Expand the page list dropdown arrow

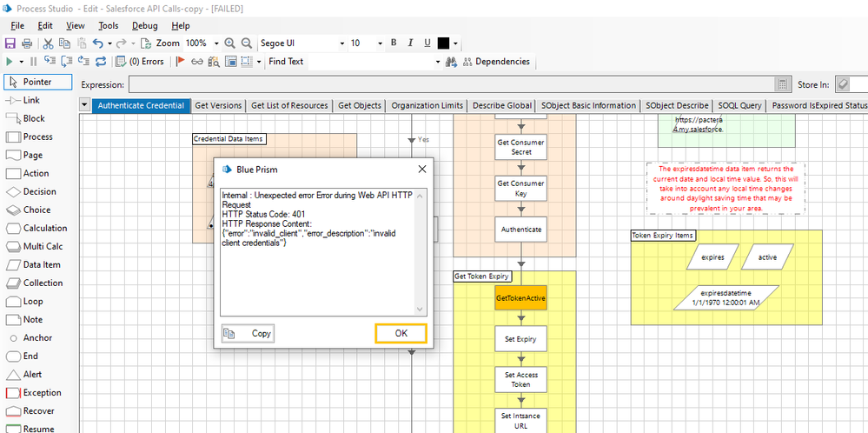pos(84,105)
